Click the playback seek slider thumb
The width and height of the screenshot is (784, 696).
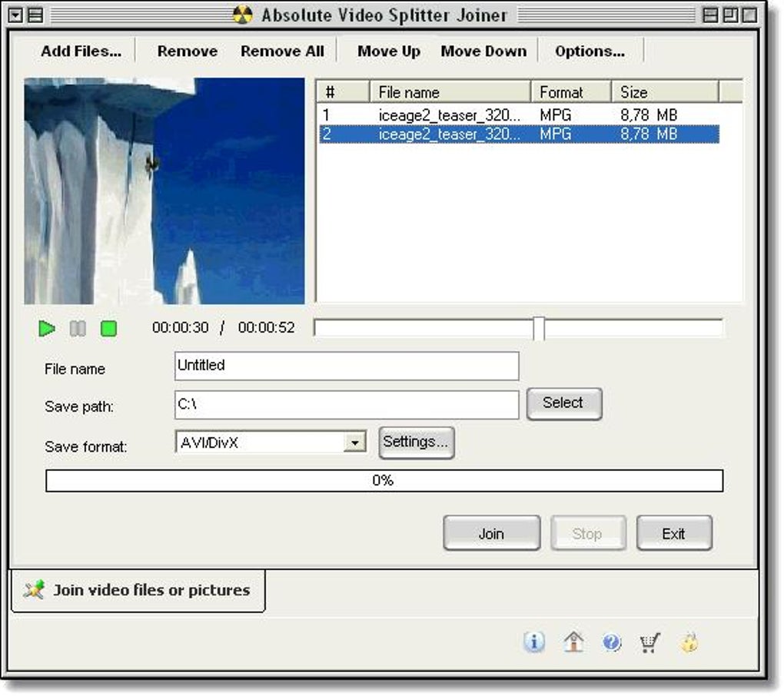click(539, 329)
